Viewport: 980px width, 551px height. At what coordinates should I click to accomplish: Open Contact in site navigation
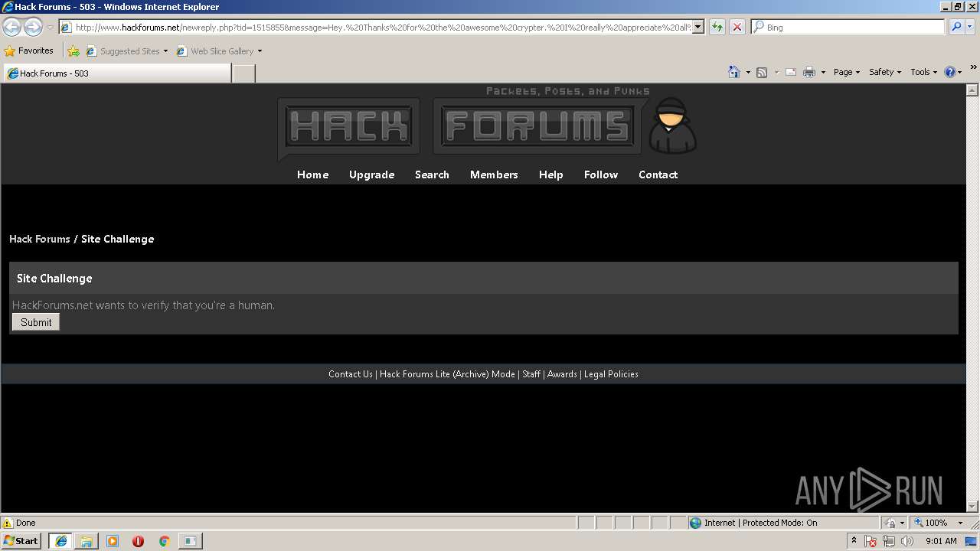pyautogui.click(x=658, y=174)
